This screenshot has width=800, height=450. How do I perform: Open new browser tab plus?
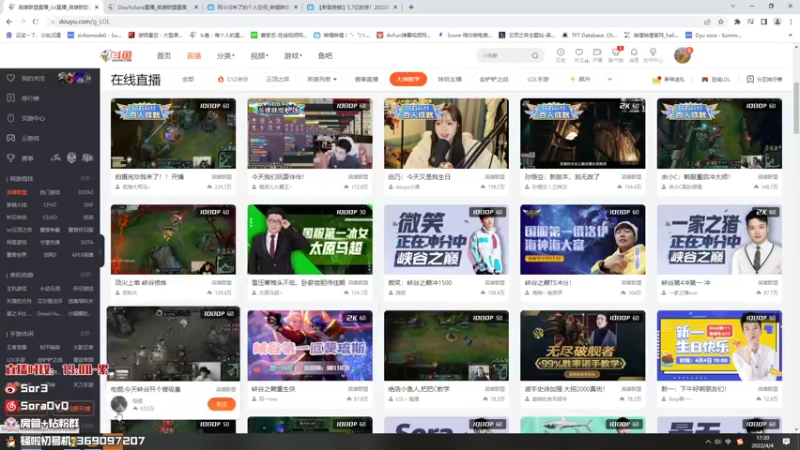411,7
